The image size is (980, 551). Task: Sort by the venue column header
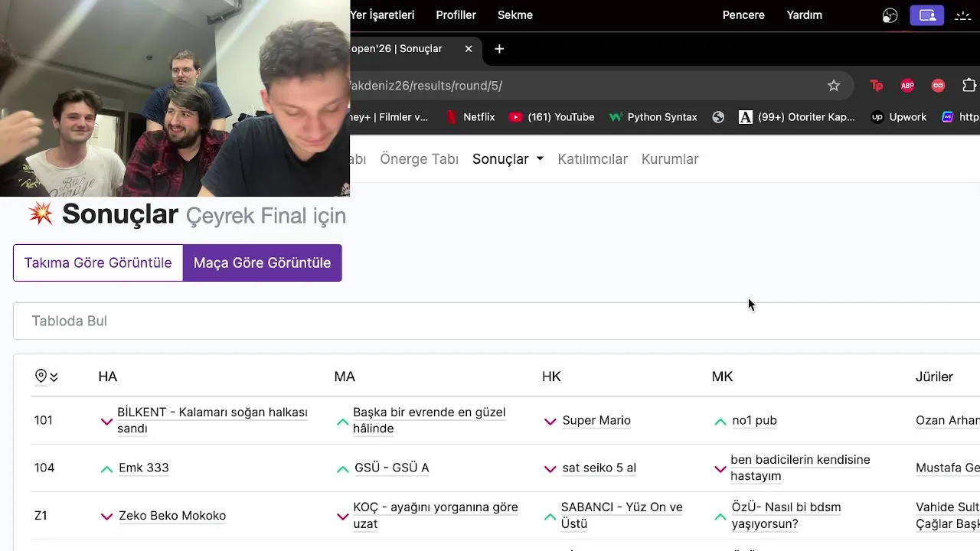click(x=47, y=377)
